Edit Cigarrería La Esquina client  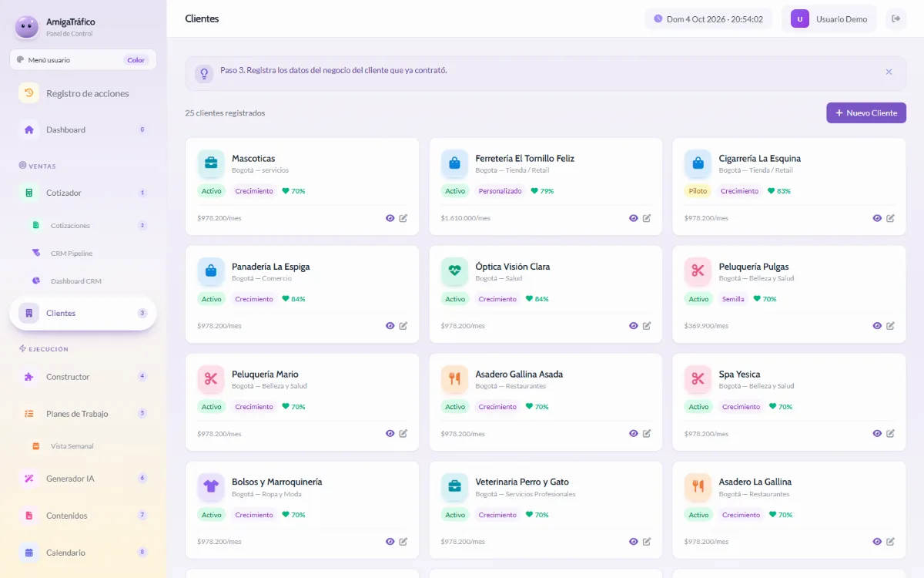890,218
